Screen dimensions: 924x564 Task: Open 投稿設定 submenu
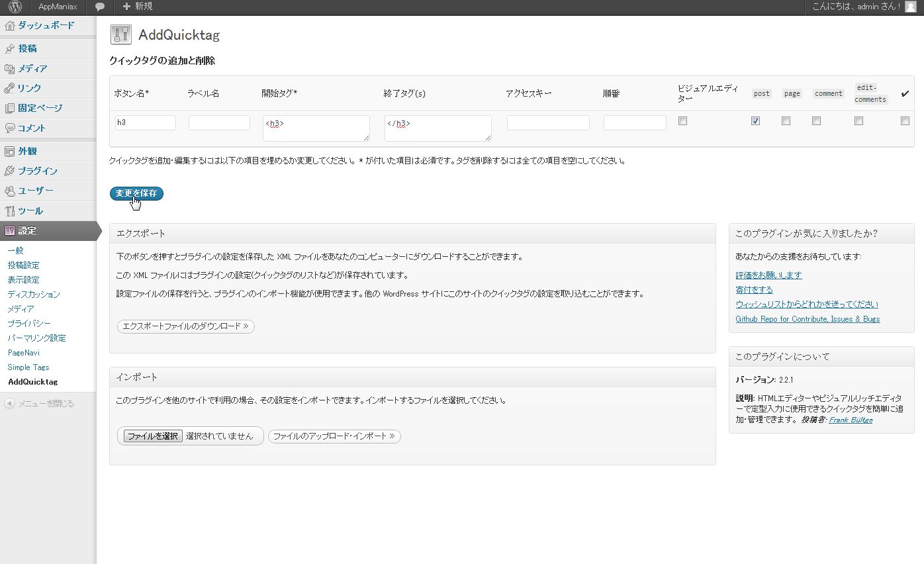pyautogui.click(x=23, y=265)
